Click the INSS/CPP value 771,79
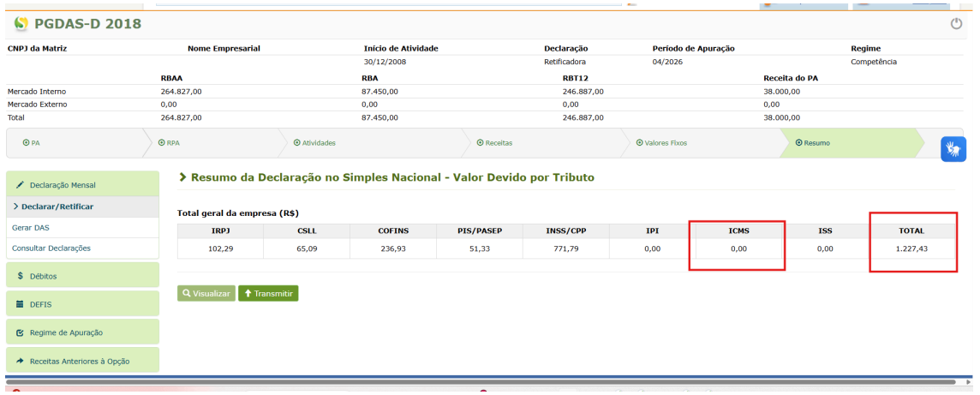 coord(566,248)
